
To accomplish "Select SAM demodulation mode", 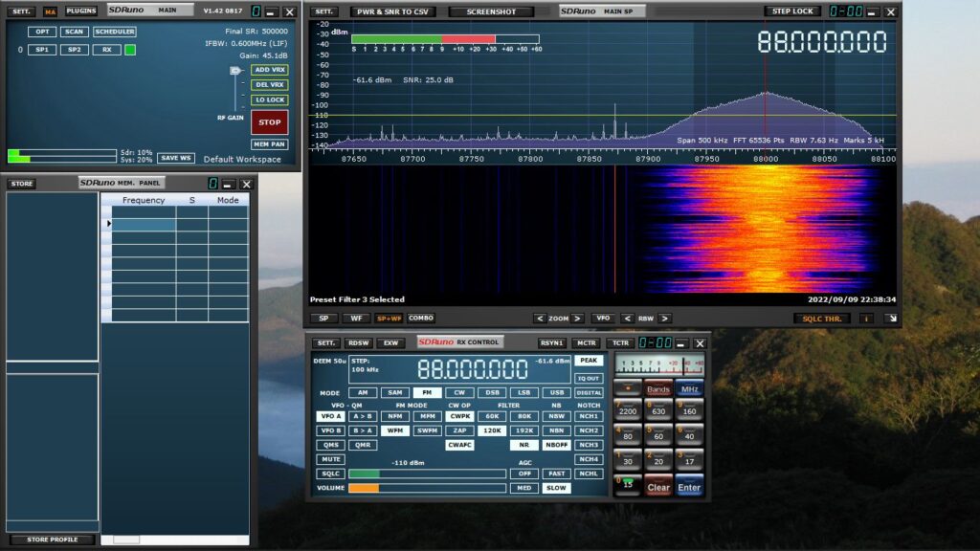I will point(395,393).
